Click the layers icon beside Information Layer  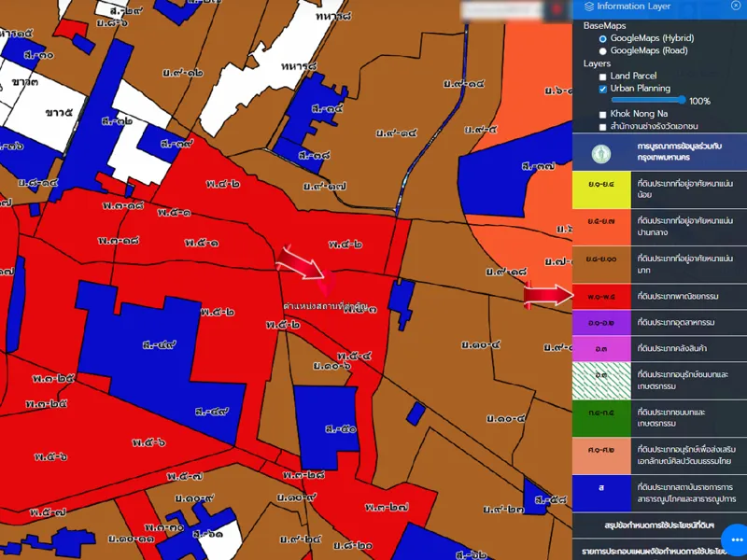588,6
